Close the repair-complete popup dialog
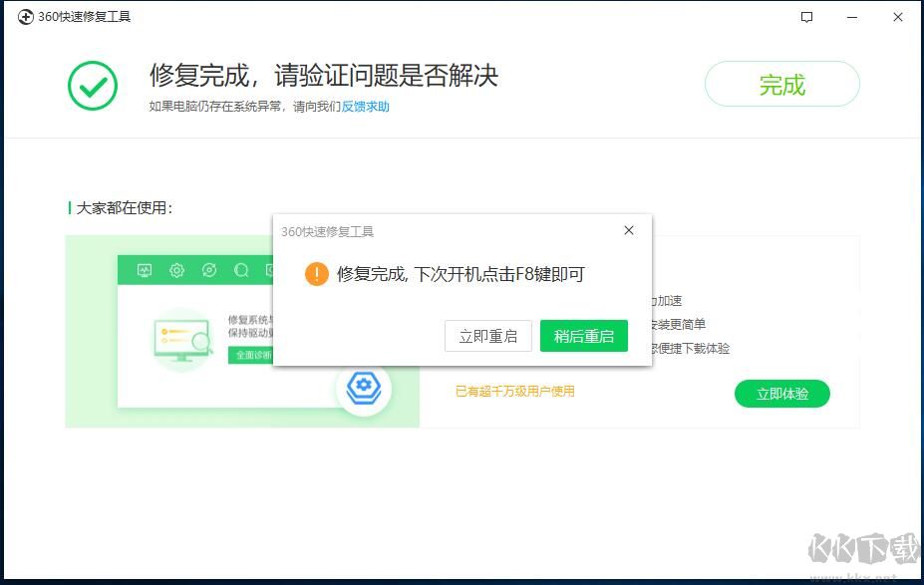 pyautogui.click(x=628, y=230)
